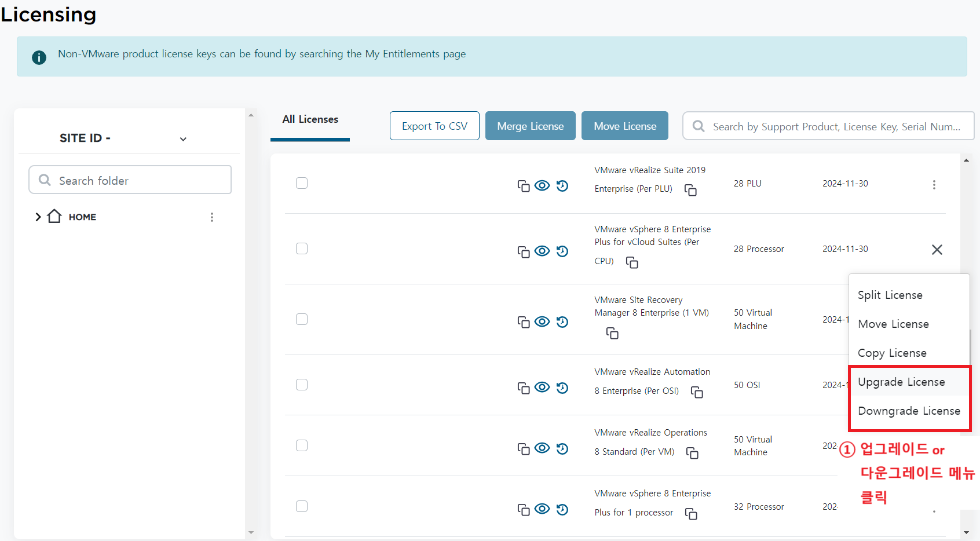Viewport: 980px width, 541px height.
Task: Expand the HOME folder tree node
Action: click(x=38, y=217)
